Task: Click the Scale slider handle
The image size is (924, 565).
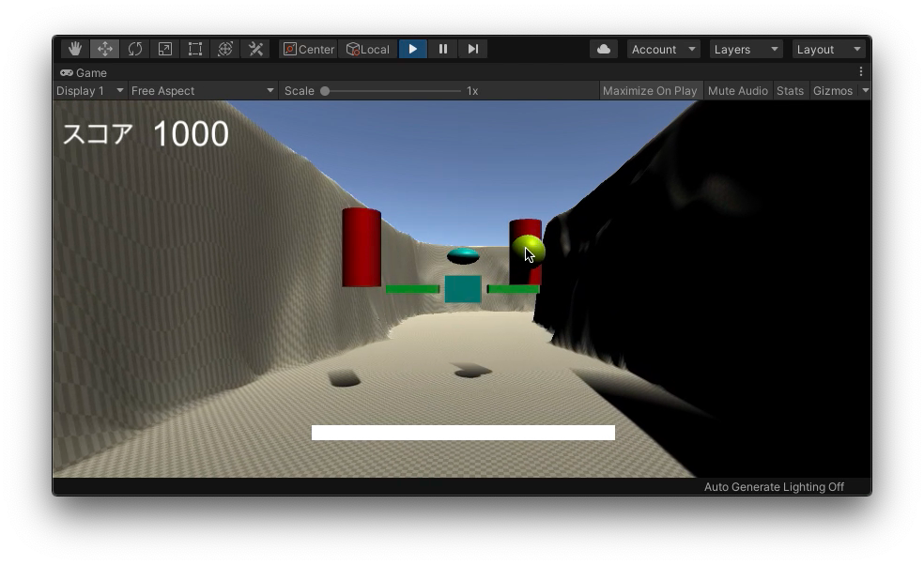Action: click(325, 91)
